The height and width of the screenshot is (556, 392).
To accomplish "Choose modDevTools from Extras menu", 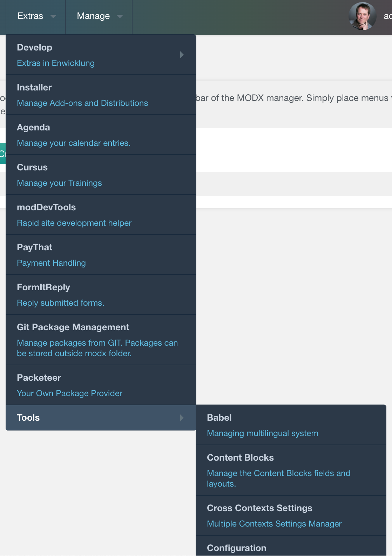I will [46, 207].
